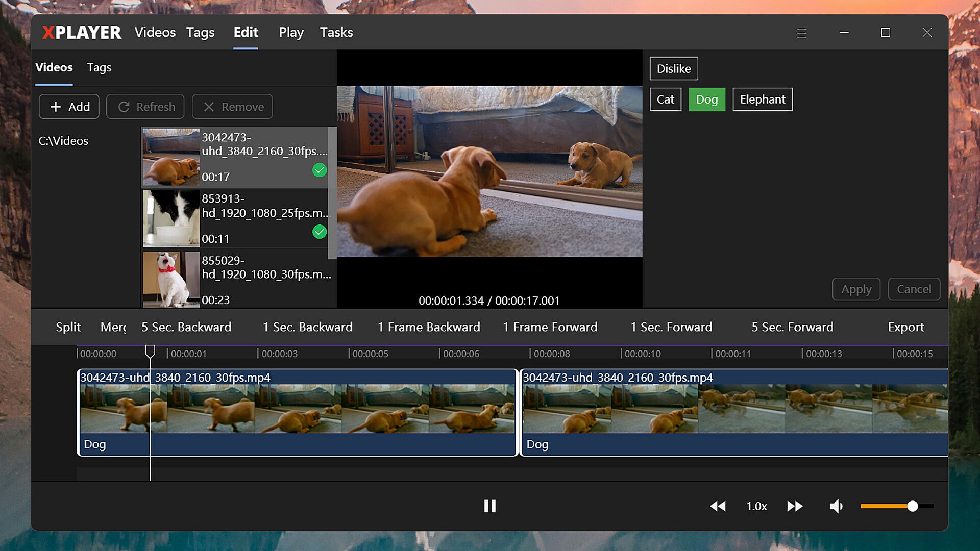The height and width of the screenshot is (551, 980).
Task: Click green checkmark on 853913 video
Action: coord(320,232)
